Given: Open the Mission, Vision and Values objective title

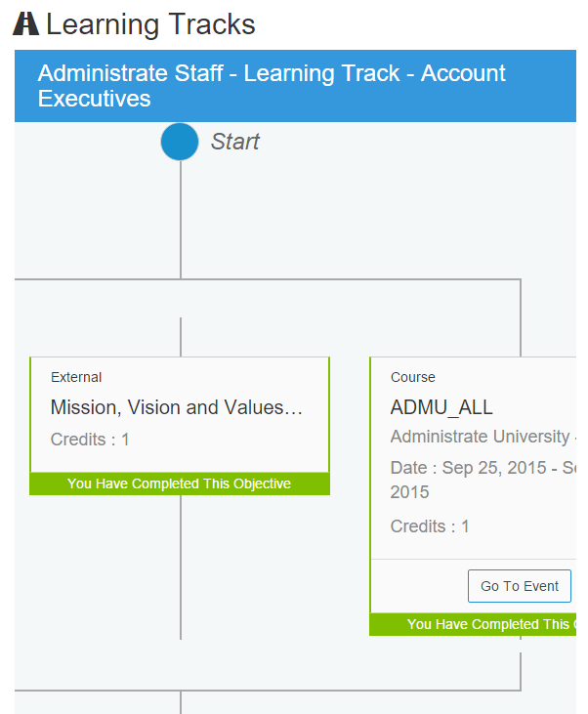Looking at the screenshot, I should (x=177, y=407).
